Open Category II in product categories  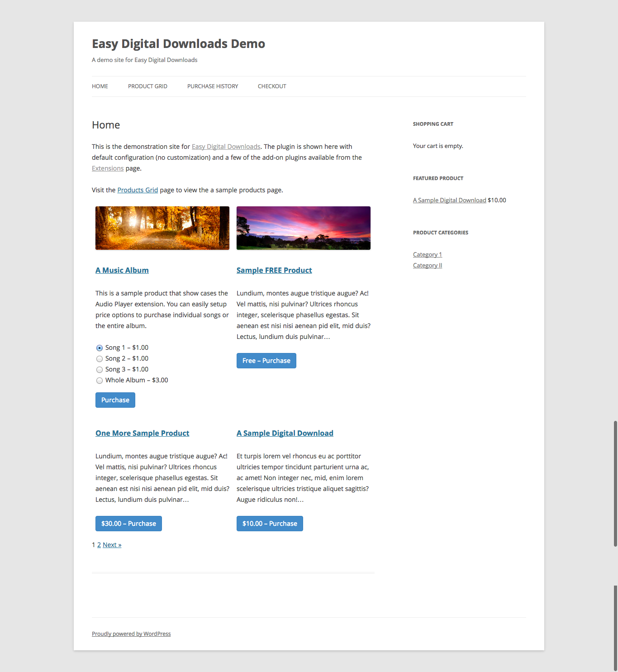click(x=428, y=265)
